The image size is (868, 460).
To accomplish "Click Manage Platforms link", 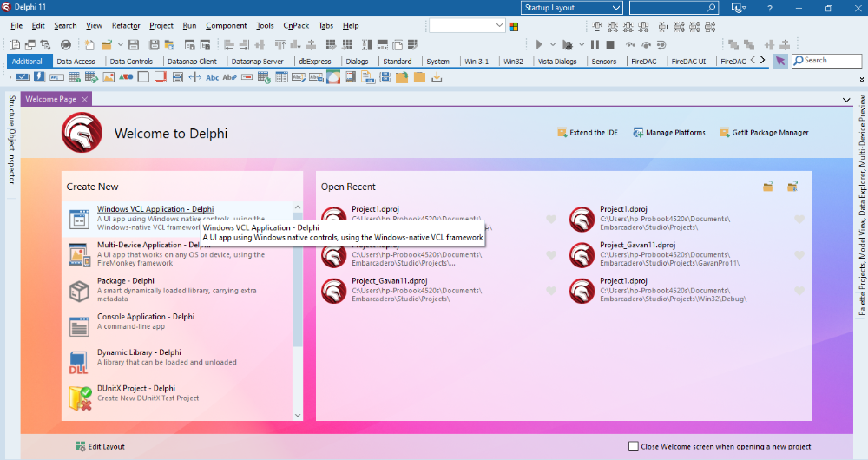I will point(669,132).
